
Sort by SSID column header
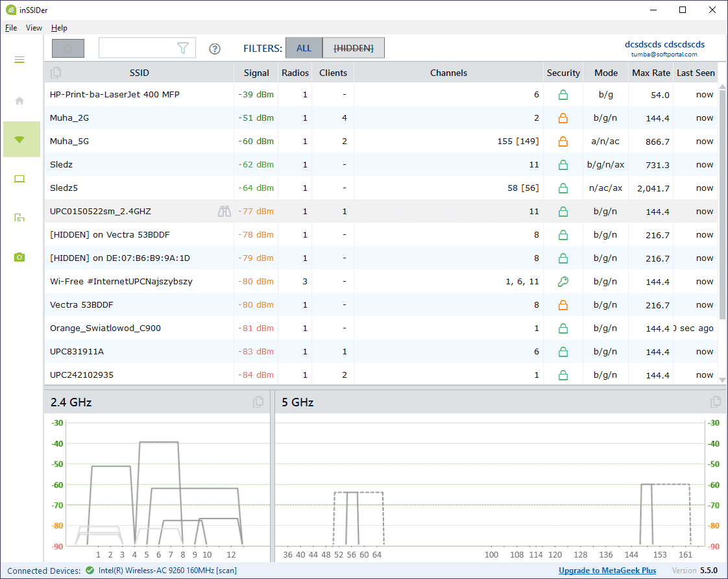pos(140,73)
